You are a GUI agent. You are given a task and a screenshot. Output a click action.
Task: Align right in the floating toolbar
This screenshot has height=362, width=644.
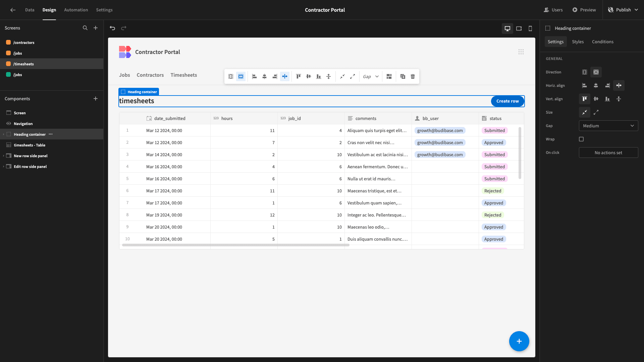[x=275, y=77]
